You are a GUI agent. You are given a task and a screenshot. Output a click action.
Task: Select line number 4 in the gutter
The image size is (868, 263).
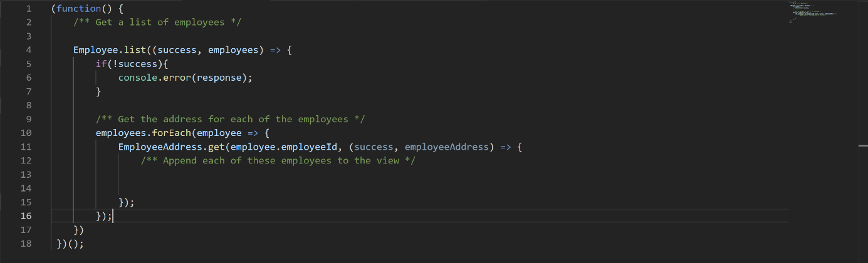coord(28,50)
